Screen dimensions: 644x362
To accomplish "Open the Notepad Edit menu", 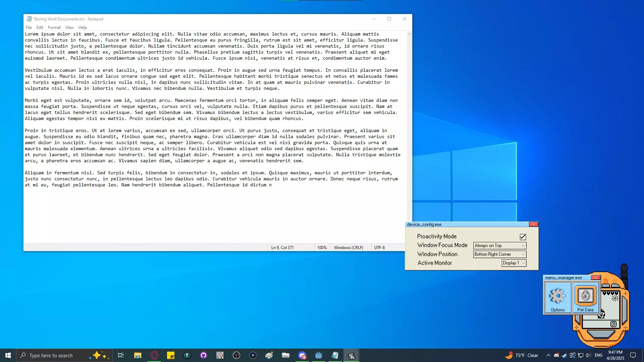I will [40, 27].
